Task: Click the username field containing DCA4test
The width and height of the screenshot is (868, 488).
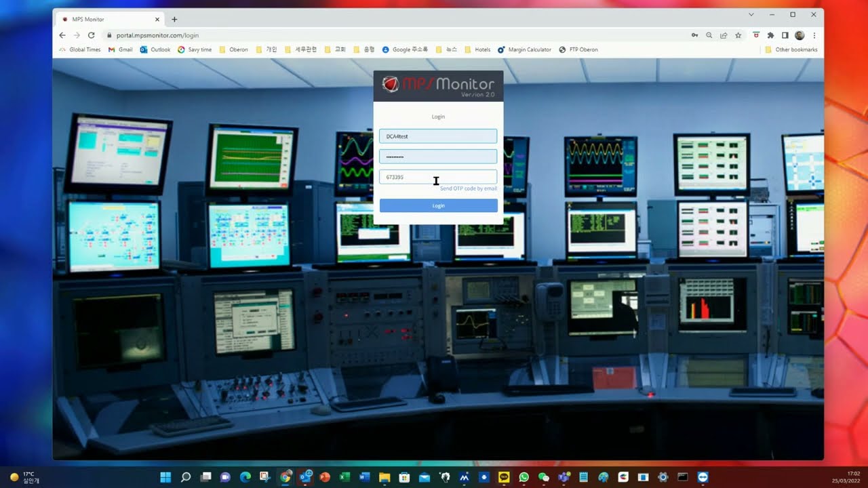Action: pos(438,136)
